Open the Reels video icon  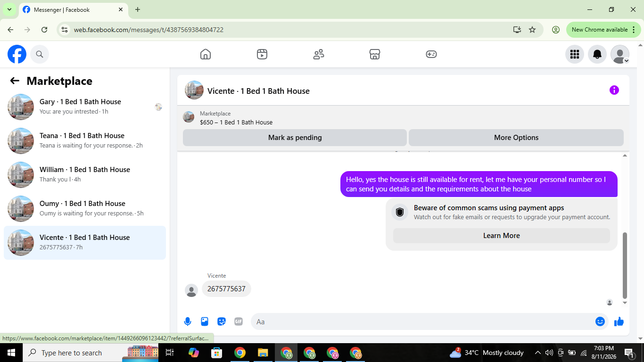[x=262, y=54]
